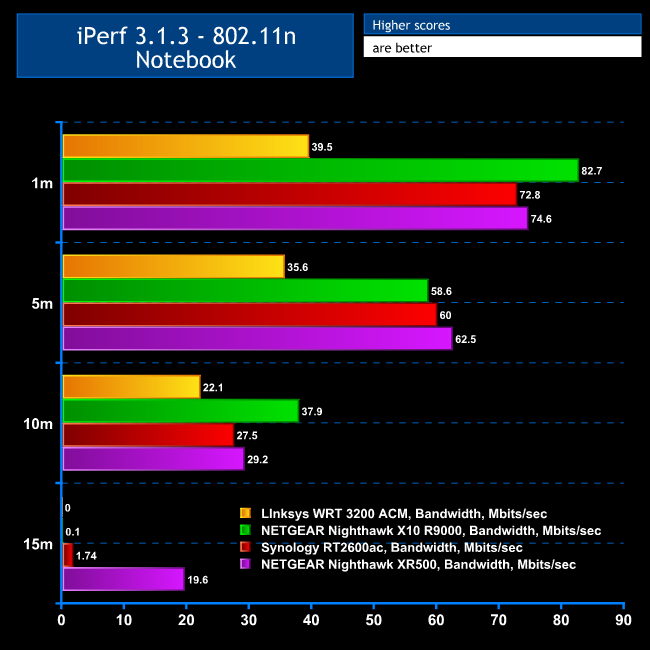Click the value label '58.6'
Screen dimensions: 650x650
(441, 291)
